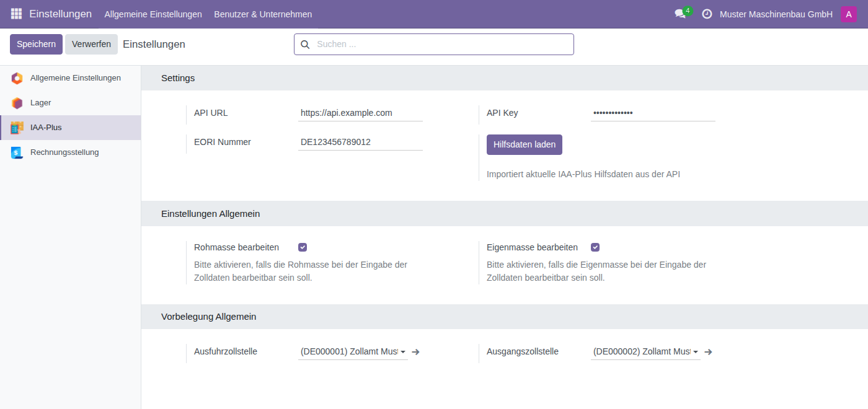The height and width of the screenshot is (409, 868).
Task: Select the IAA-Plus sidebar tab
Action: tap(71, 128)
